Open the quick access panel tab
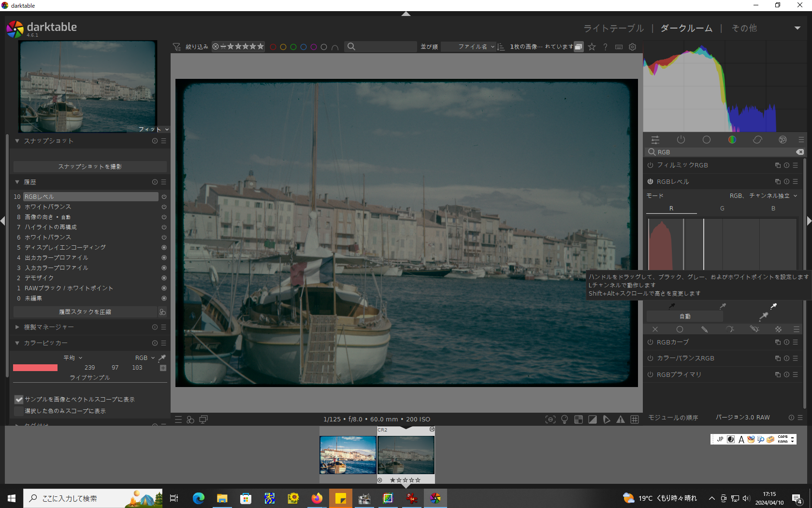Screen dimensions: 812x508 (x=655, y=140)
